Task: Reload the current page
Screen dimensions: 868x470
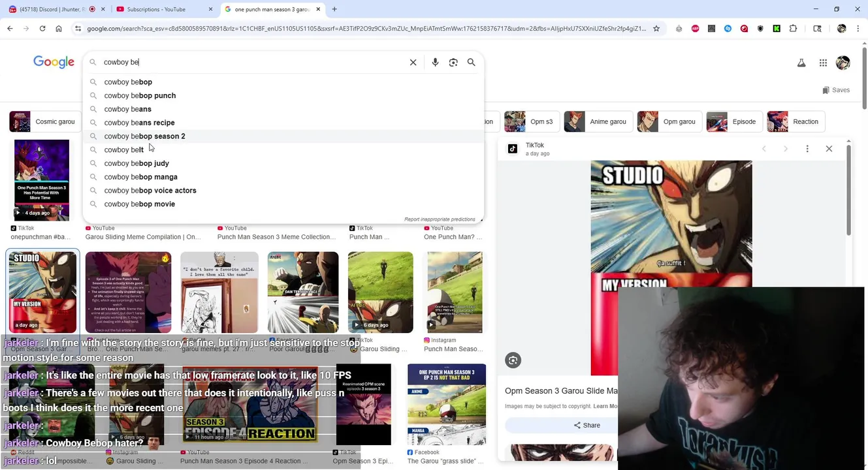Action: pos(42,29)
